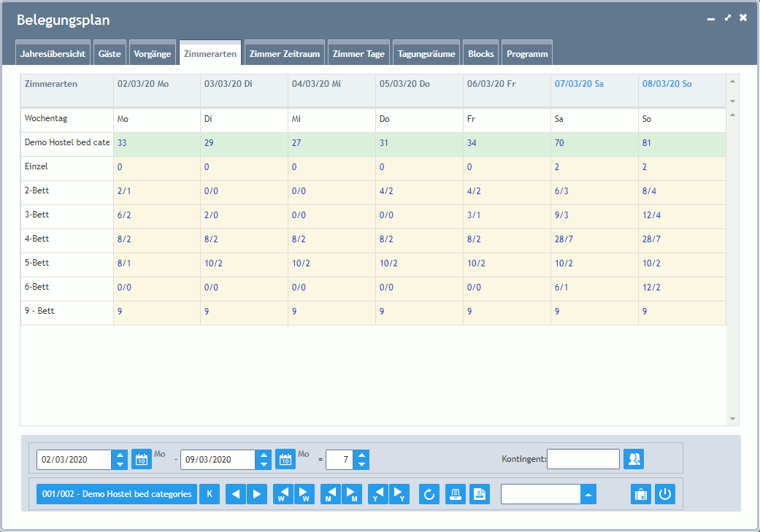The width and height of the screenshot is (760, 532).
Task: Refresh the occupancy plan
Action: [429, 494]
